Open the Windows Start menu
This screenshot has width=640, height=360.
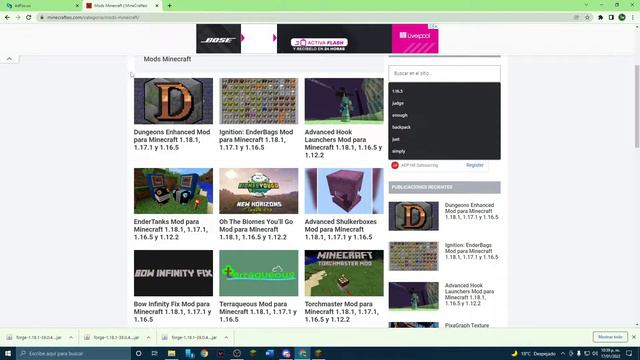pyautogui.click(x=8, y=353)
